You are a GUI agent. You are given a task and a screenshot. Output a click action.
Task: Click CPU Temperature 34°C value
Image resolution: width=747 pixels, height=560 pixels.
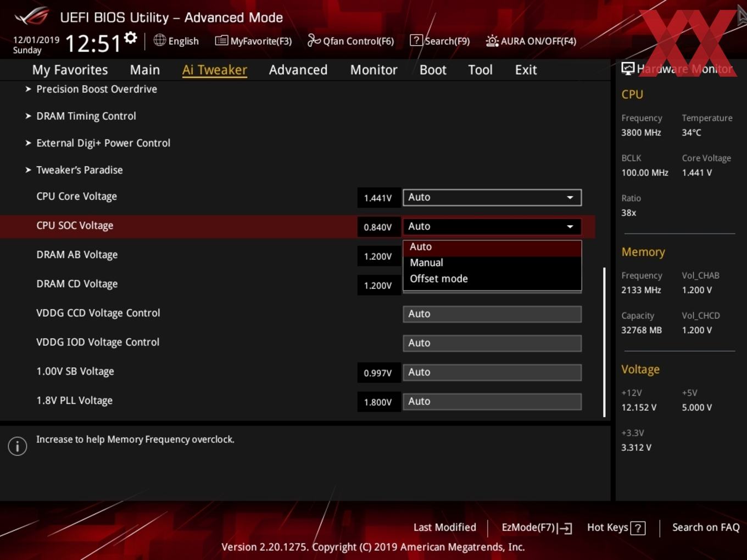point(692,132)
